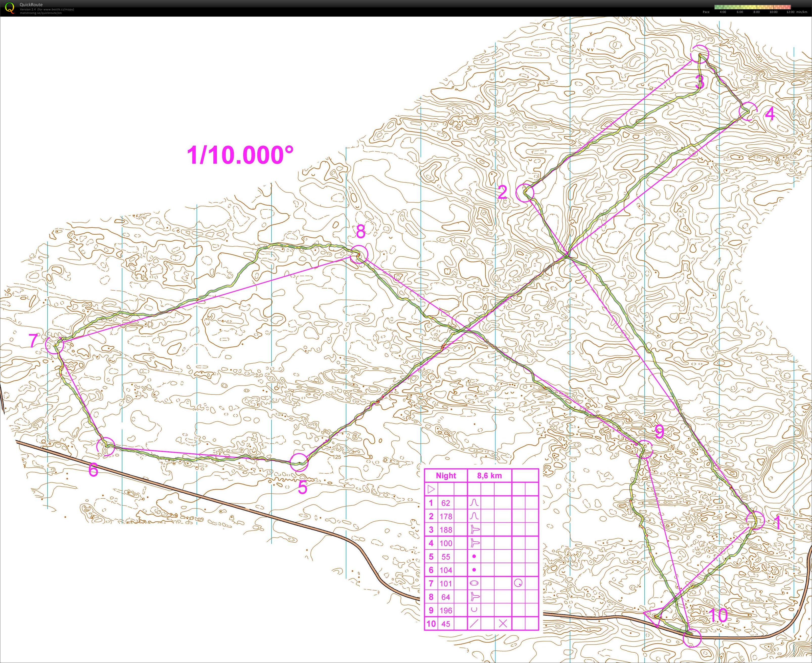
Task: Click the matstroeng.se/quickroute/en link
Action: (40, 13)
